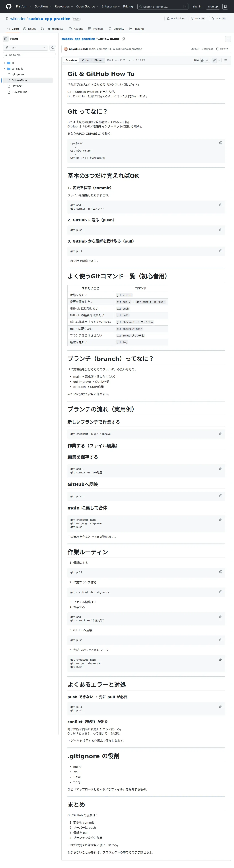Copy the git pull block under section 3
The height and width of the screenshot is (868, 234).
click(221, 251)
